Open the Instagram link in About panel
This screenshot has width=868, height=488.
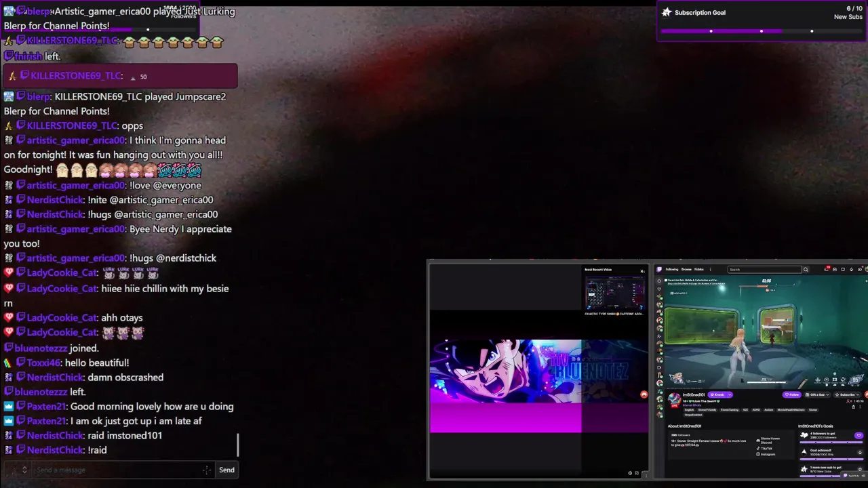[766, 454]
